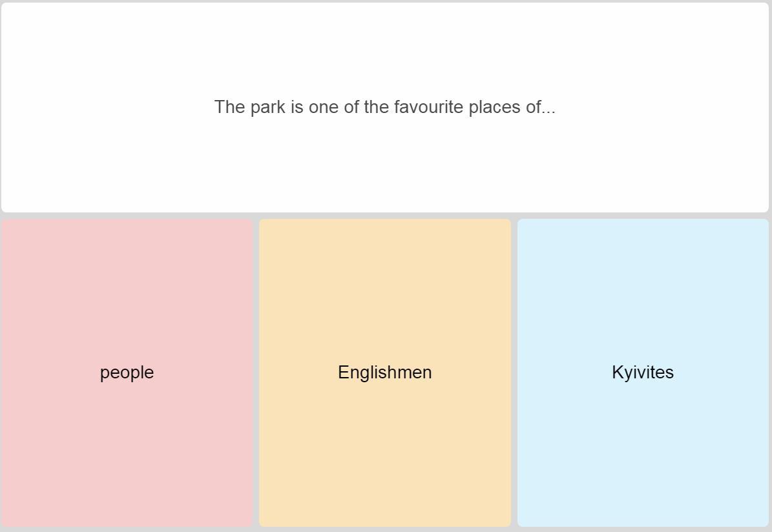
Task: Answer the quiz with "Kyivites"
Action: click(643, 373)
